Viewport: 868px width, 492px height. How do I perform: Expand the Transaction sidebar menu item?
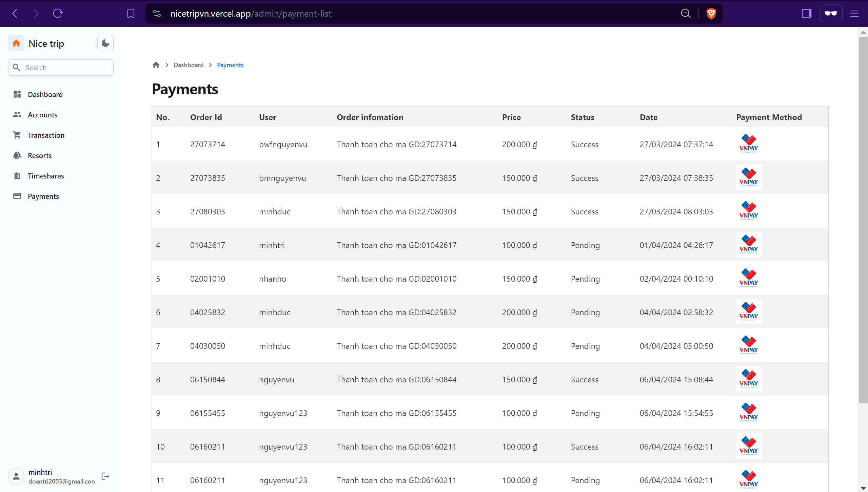[46, 135]
